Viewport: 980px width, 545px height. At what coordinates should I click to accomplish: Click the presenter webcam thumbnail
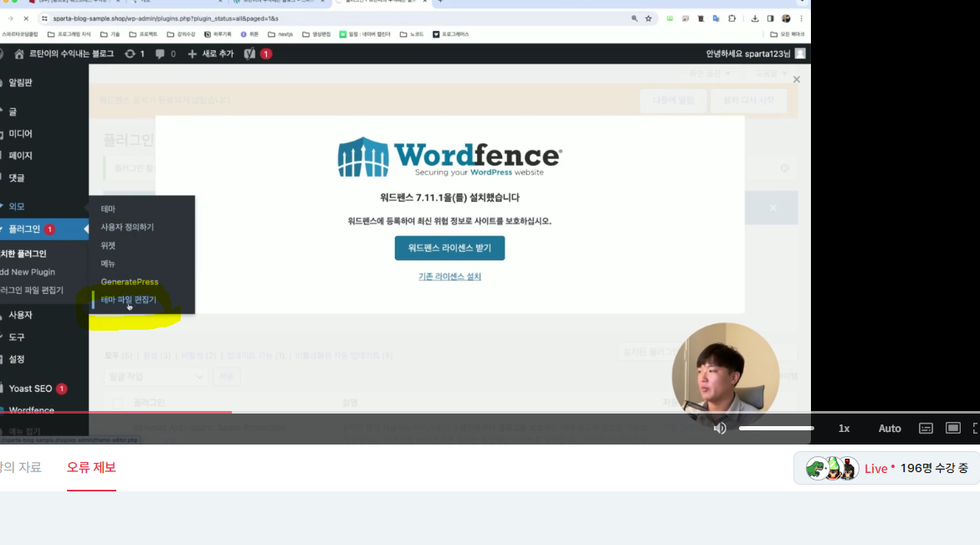coord(725,375)
